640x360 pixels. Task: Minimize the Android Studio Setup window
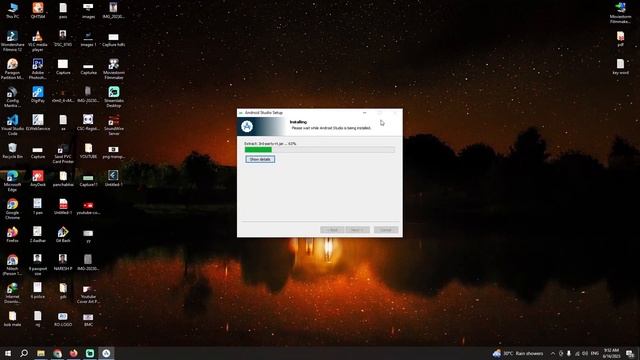364,113
